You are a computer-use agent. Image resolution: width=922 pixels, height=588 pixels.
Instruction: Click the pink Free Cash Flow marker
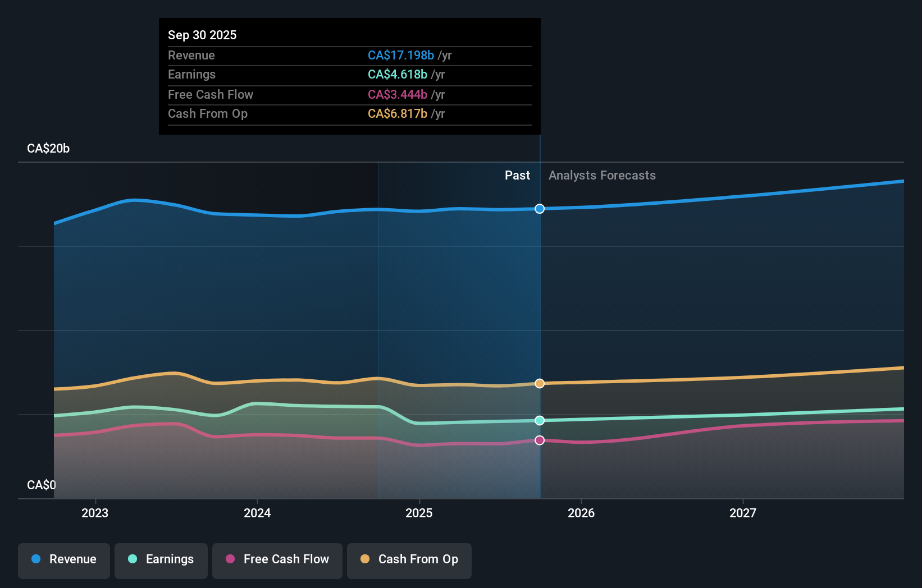[x=540, y=440]
